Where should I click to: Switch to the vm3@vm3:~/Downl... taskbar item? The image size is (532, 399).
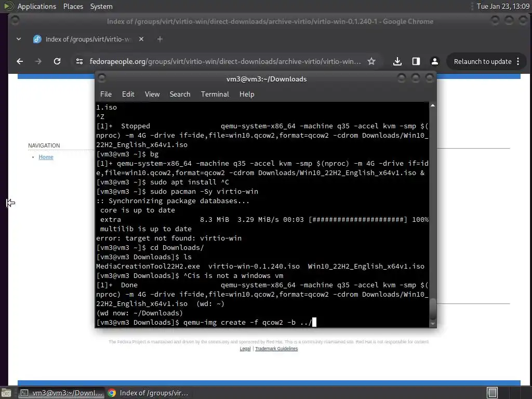coord(61,393)
